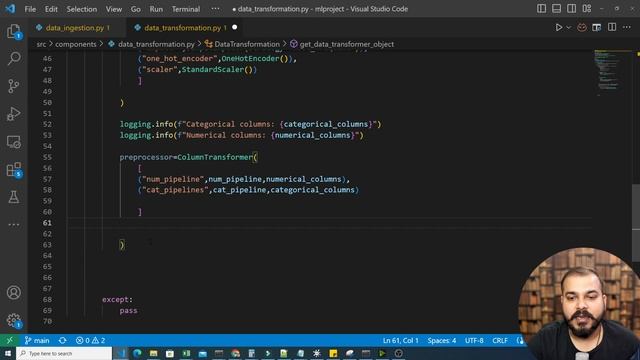Click the main branch in status bar
Image resolution: width=640 pixels, height=360 pixels.
37,340
